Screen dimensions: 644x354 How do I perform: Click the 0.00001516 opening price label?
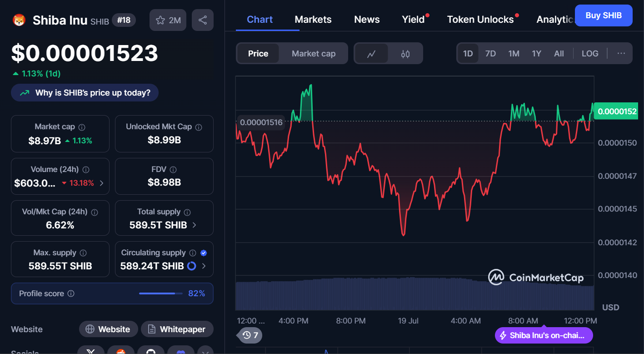tap(261, 122)
